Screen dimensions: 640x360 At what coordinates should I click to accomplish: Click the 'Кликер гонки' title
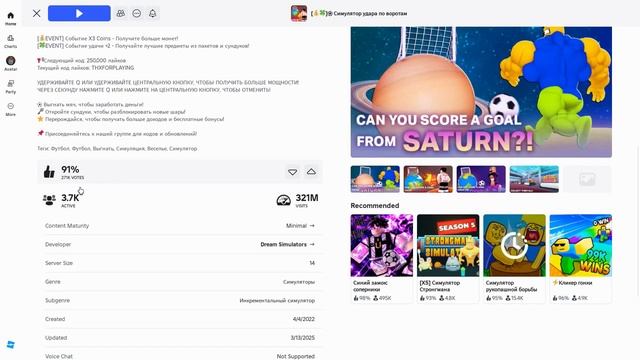[572, 282]
